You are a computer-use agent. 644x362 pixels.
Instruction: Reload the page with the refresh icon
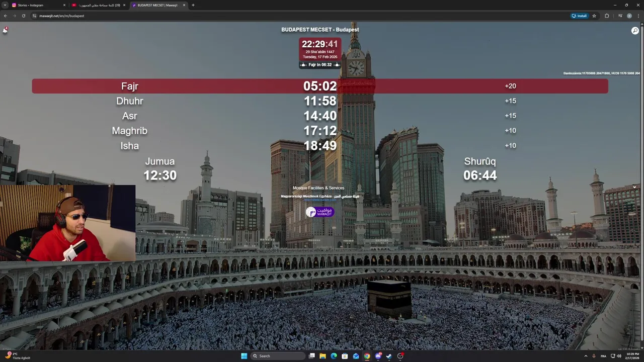click(x=23, y=16)
